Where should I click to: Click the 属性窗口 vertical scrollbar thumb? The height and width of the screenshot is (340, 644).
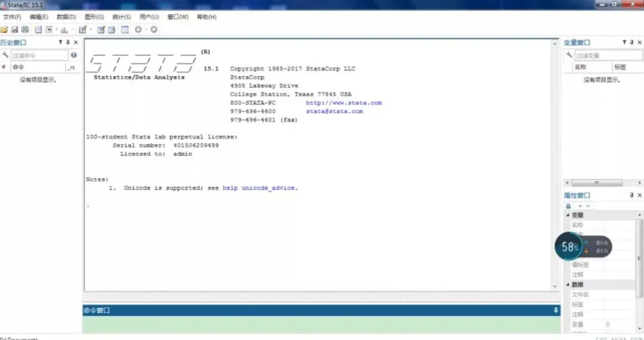point(639,258)
